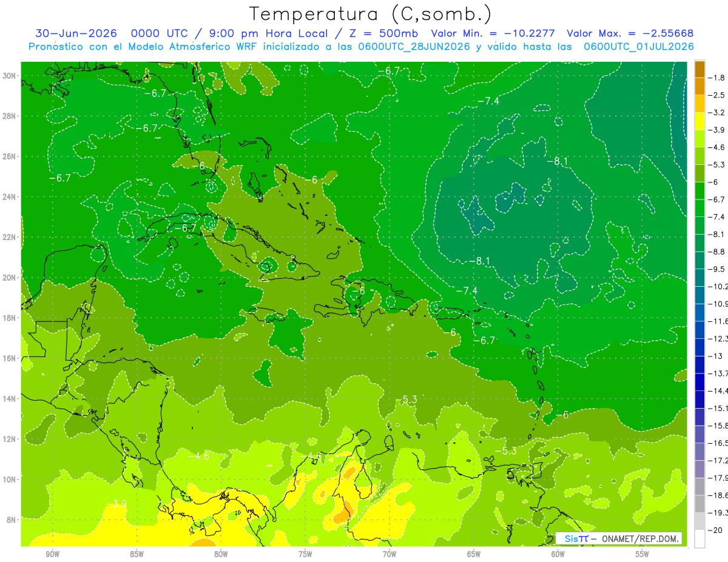This screenshot has width=728, height=562.
Task: Click the 'Valor Max. = -2.55668' text
Action: (630, 33)
